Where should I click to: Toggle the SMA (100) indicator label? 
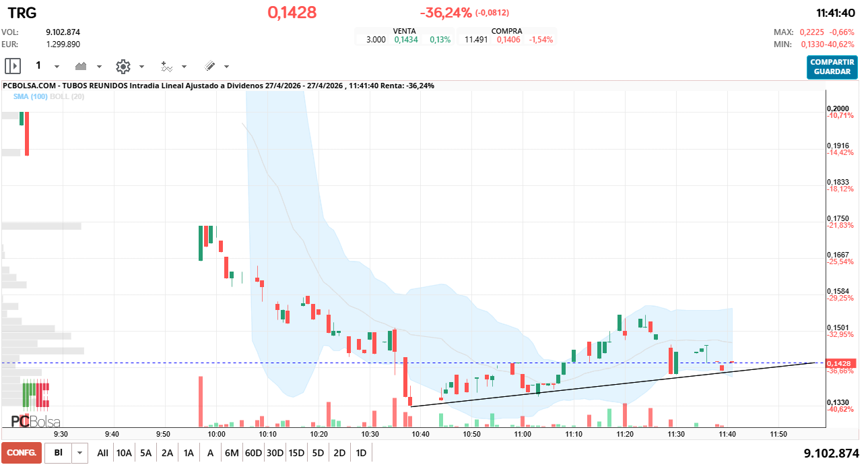[x=30, y=97]
